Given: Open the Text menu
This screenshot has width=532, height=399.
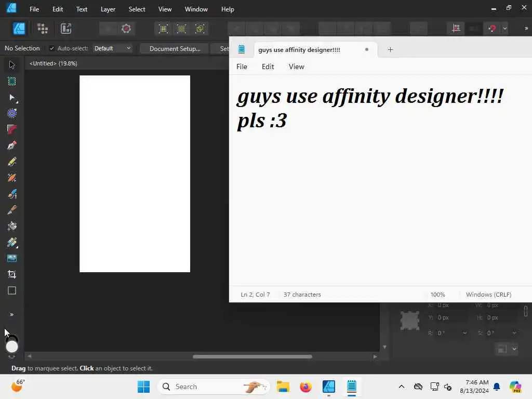Looking at the screenshot, I should (82, 9).
